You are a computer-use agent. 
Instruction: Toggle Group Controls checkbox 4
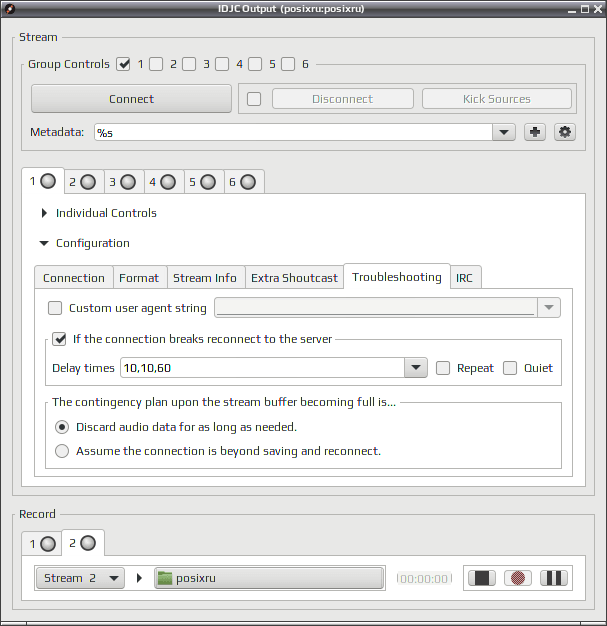pos(222,64)
